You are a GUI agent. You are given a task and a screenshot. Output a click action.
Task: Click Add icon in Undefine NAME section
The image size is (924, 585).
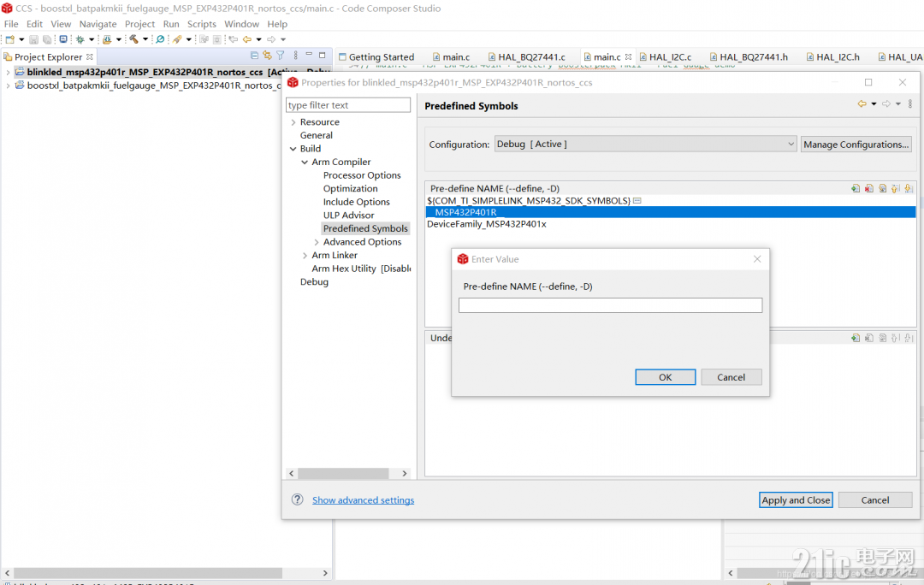856,338
